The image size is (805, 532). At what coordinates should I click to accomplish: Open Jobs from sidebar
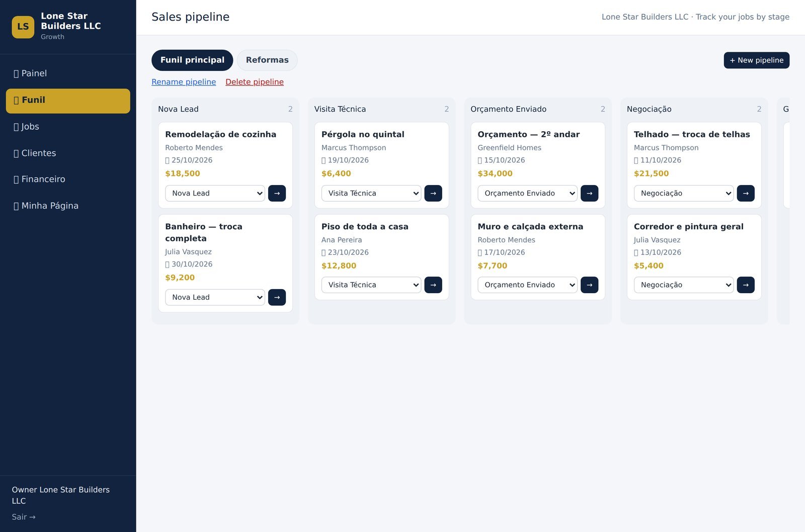click(x=68, y=127)
